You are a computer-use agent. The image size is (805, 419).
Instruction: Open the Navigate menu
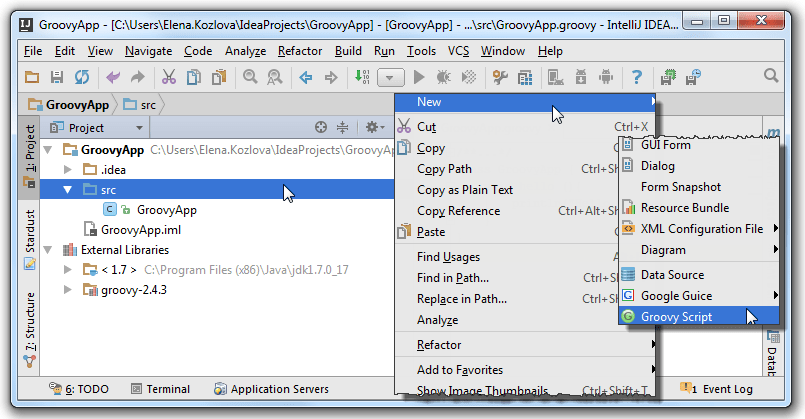coord(148,51)
